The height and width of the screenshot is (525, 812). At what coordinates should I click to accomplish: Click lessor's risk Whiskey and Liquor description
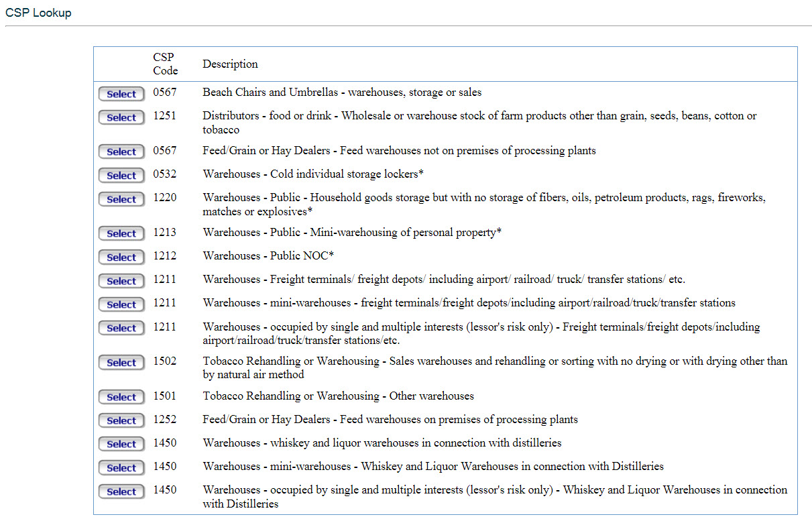[x=495, y=497]
